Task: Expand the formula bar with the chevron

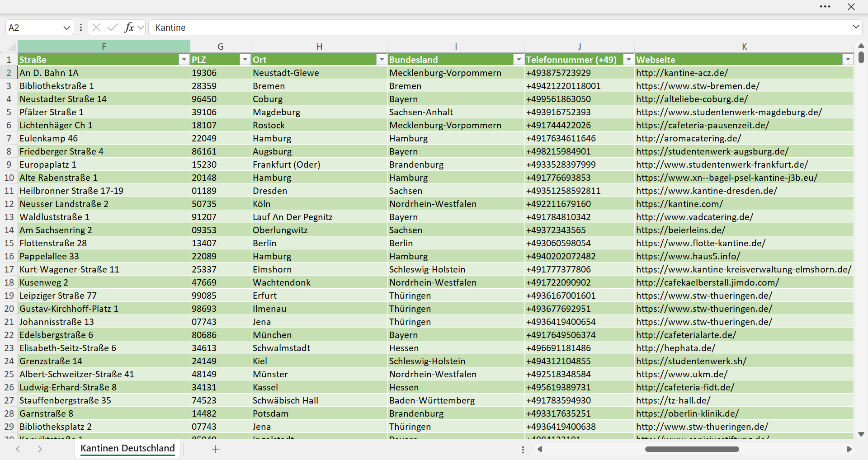Action: point(856,27)
